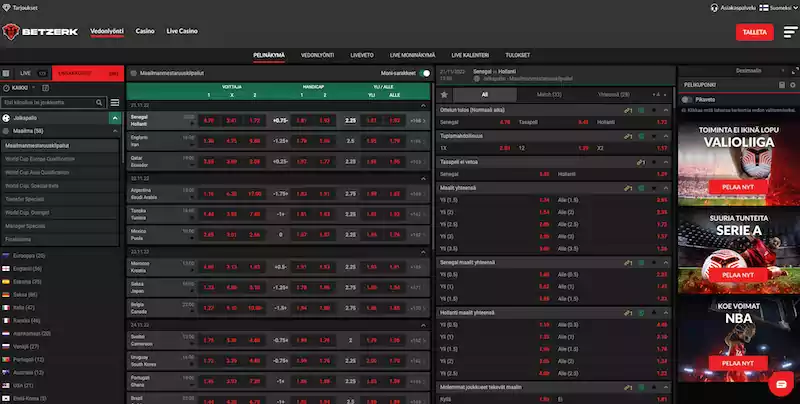800x404 pixels.
Task: Click cash-out icon in Ottelun tulos header
Action: [x=628, y=110]
